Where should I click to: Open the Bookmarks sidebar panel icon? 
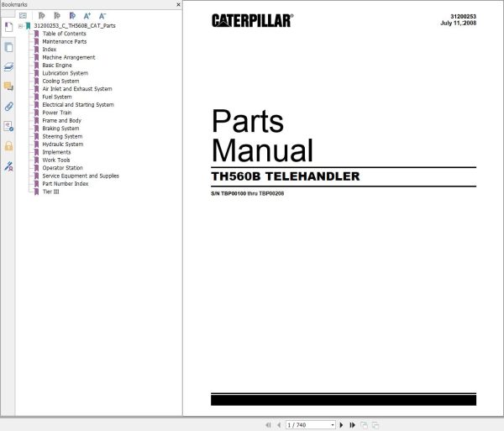click(8, 27)
